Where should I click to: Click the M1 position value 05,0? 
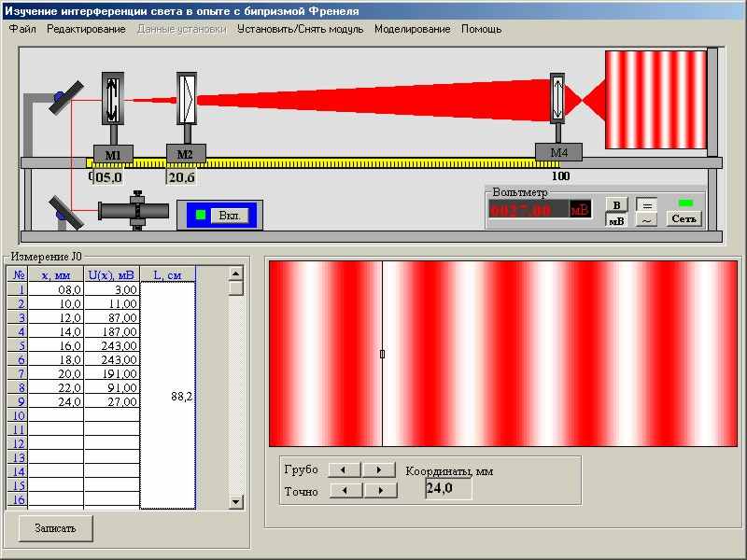(107, 177)
